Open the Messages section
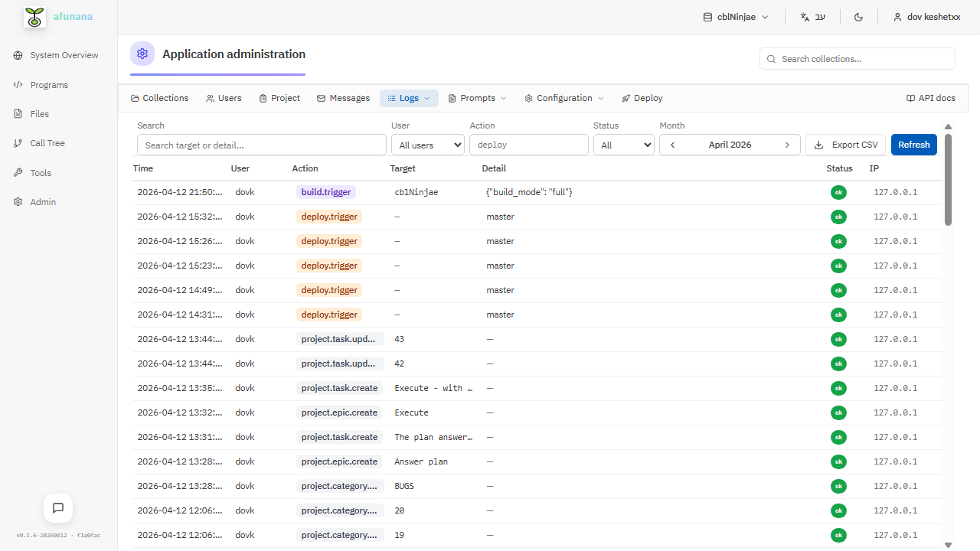Screen dimensions: 980x551 click(x=343, y=98)
